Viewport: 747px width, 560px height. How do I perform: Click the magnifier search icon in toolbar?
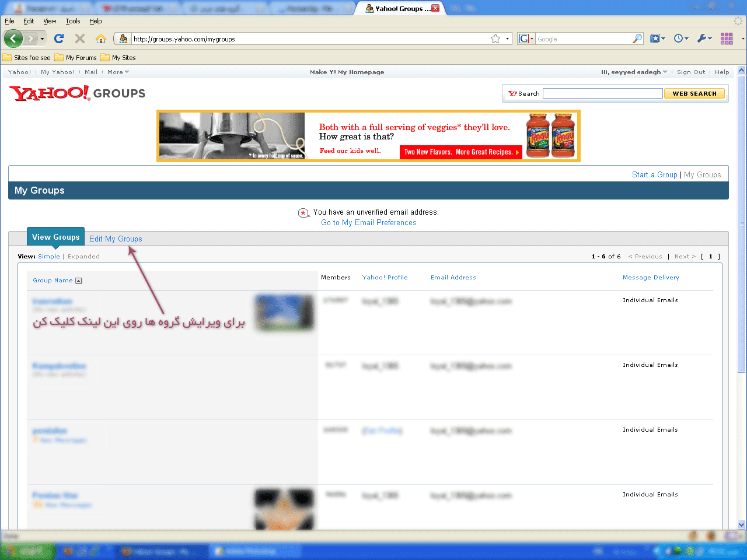637,38
